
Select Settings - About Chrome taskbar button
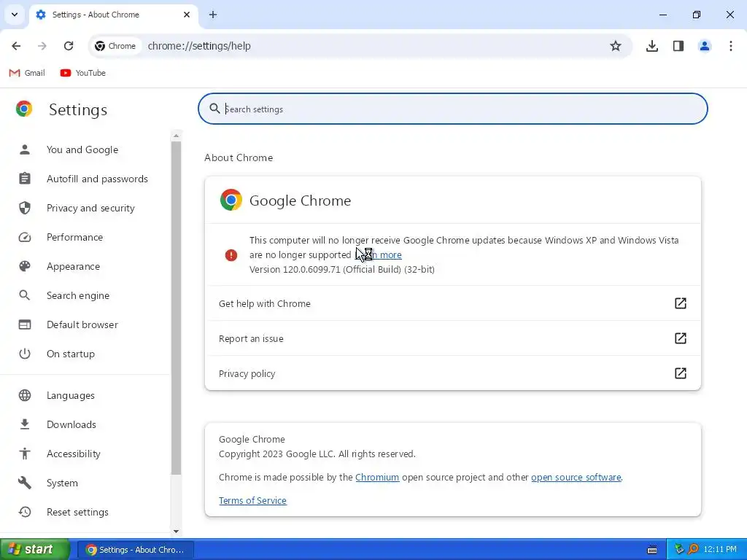(135, 550)
